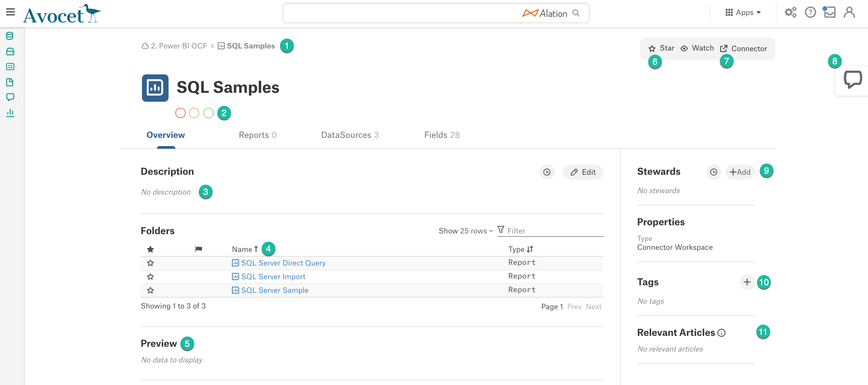Image resolution: width=868 pixels, height=385 pixels.
Task: Click Next page link
Action: point(594,307)
